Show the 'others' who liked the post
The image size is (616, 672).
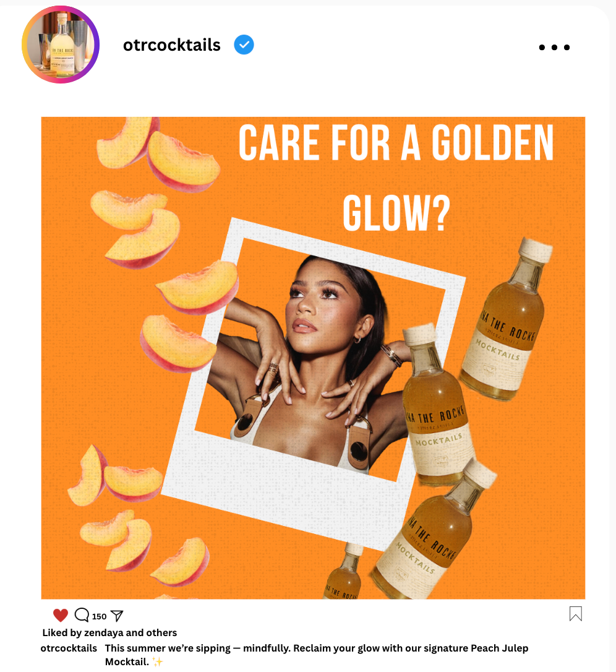pyautogui.click(x=161, y=632)
